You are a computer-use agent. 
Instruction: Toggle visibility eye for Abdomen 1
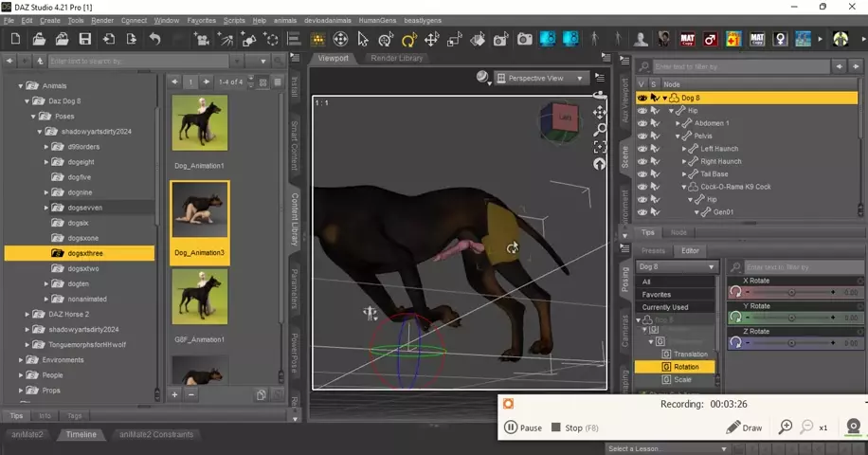coord(642,123)
